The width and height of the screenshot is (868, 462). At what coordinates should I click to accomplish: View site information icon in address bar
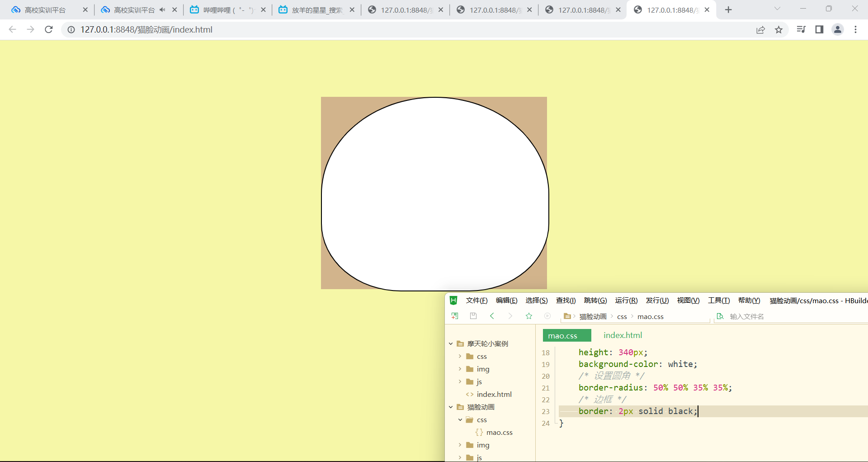tap(71, 29)
